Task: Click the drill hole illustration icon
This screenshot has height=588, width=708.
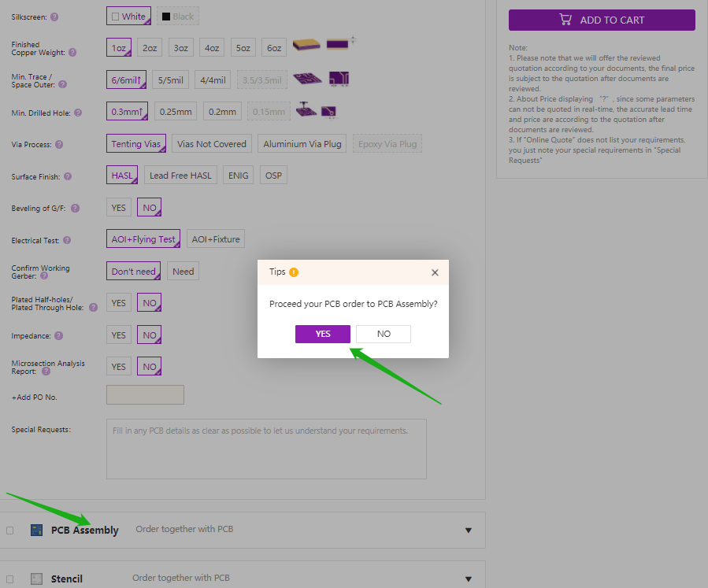Action: point(305,110)
